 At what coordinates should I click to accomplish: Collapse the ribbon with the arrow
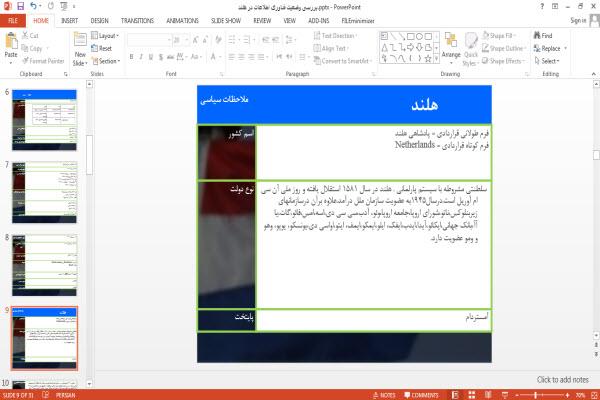[593, 74]
